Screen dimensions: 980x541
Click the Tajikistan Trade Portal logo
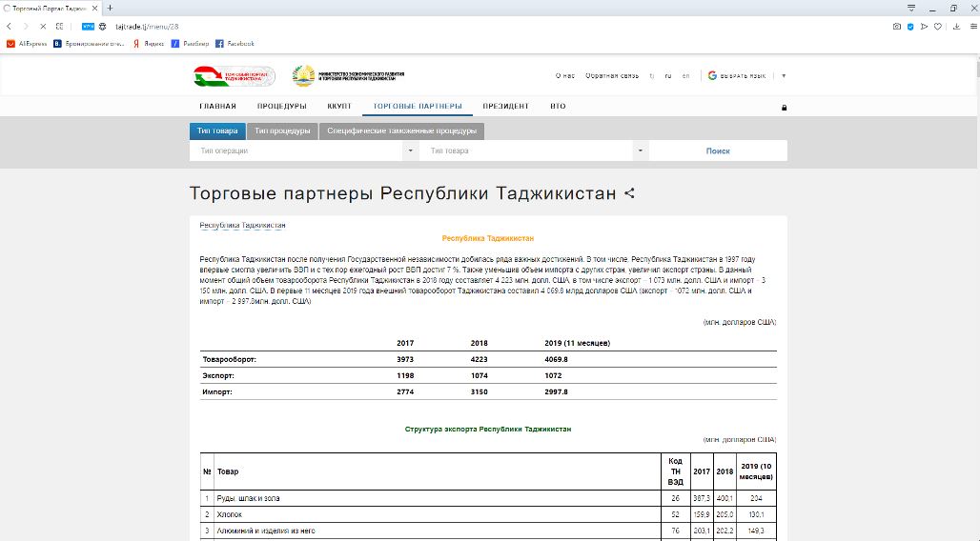point(234,76)
